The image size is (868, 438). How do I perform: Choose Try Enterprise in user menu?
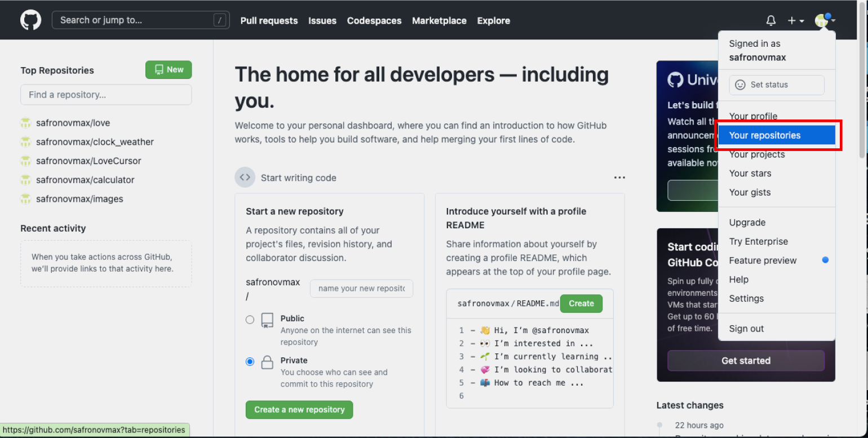[777, 242]
